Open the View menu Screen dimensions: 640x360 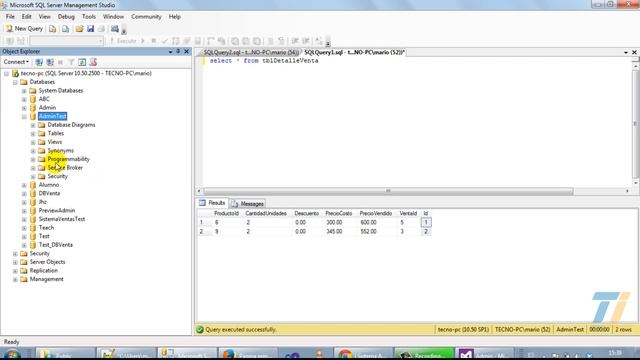click(44, 17)
